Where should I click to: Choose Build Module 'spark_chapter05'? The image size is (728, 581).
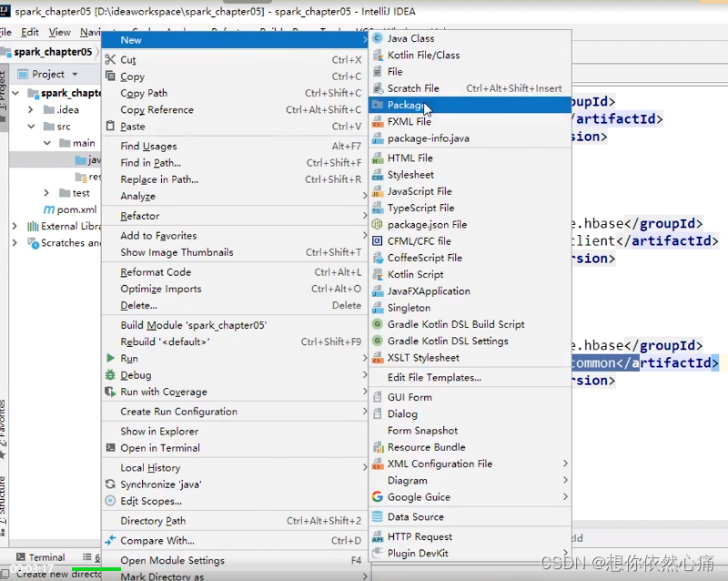(234, 325)
